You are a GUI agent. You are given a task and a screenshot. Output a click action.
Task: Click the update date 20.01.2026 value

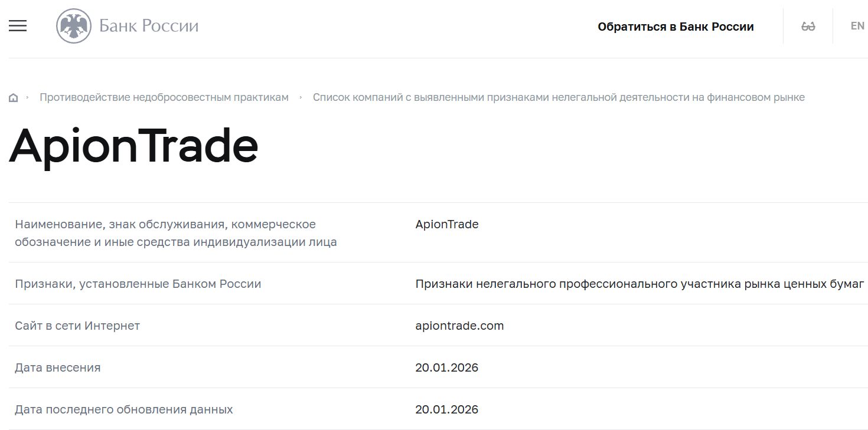[447, 409]
